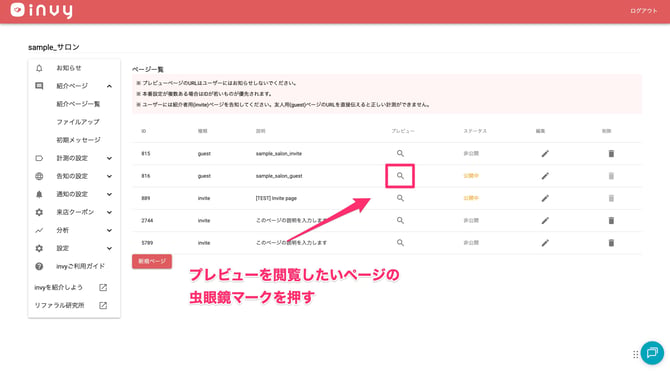Go to 初期メッセージ submenu item

(79, 140)
